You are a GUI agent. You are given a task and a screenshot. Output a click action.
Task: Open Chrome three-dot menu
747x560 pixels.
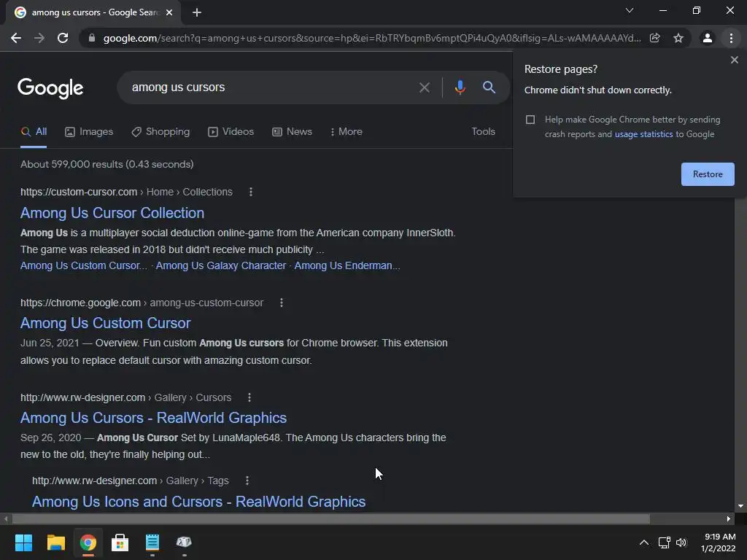[x=731, y=38]
